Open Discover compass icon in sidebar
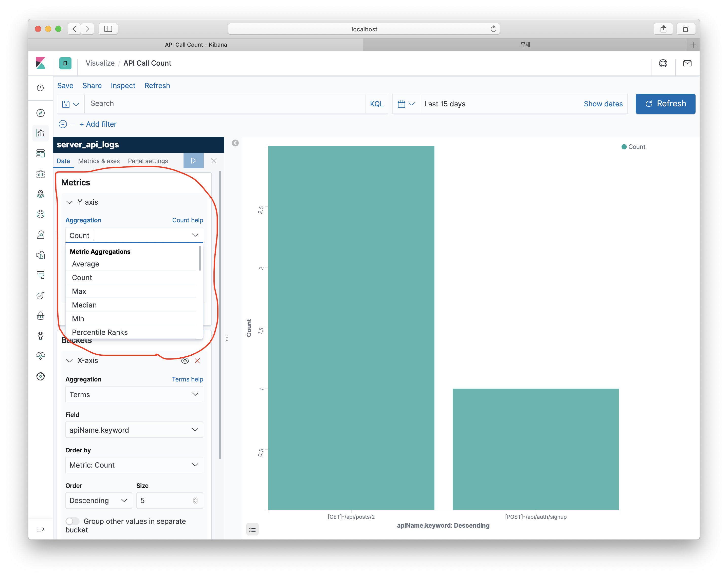728x577 pixels. (x=41, y=113)
